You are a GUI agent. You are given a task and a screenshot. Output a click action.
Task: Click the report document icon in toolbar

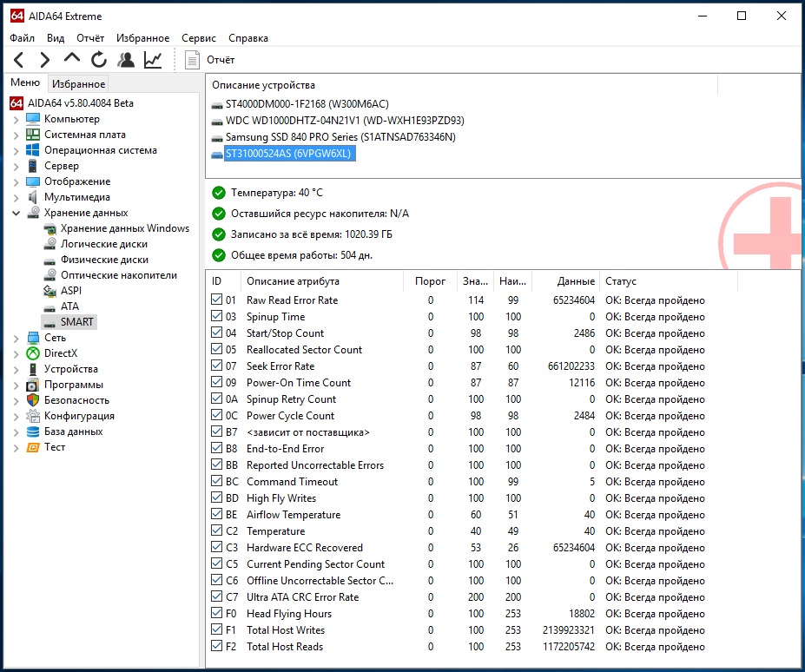[x=192, y=60]
